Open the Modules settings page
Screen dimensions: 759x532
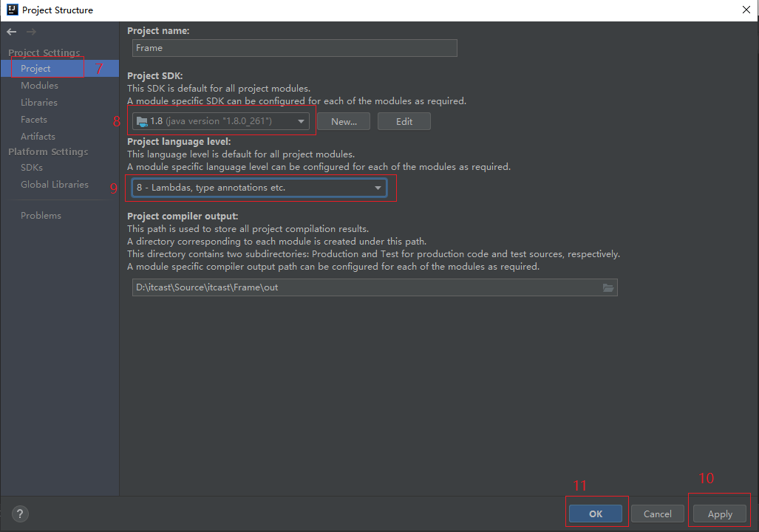coord(39,86)
